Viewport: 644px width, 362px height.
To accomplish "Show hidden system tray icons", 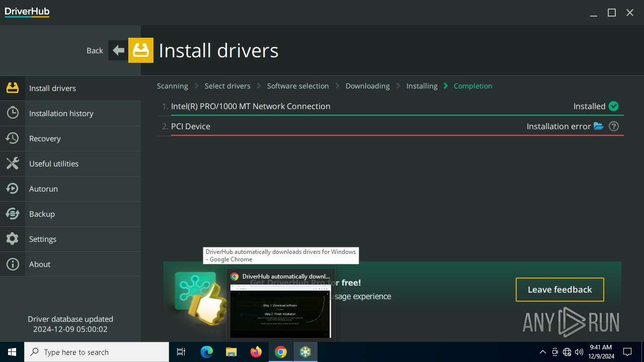I will pos(542,352).
